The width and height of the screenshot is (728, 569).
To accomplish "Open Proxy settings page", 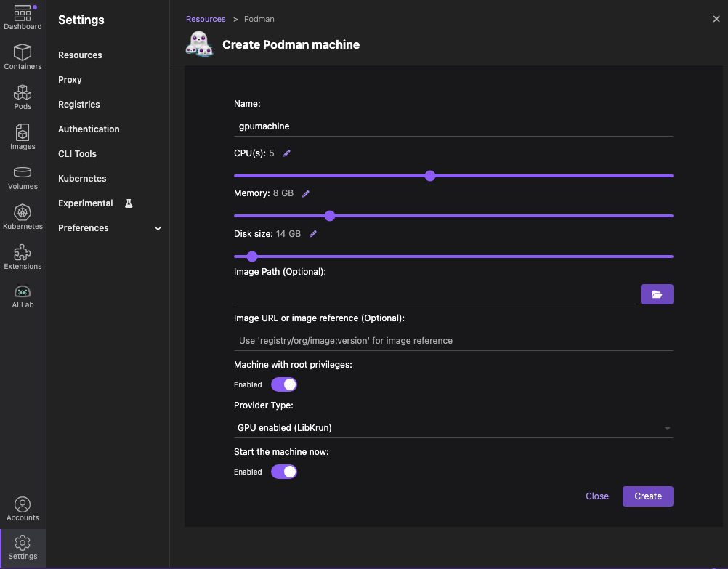I will [x=70, y=79].
